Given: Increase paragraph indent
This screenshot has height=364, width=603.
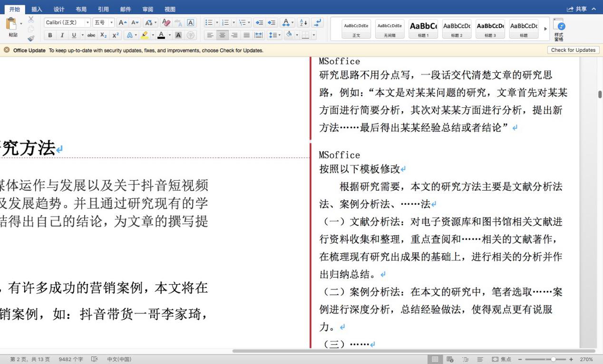Looking at the screenshot, I should [x=271, y=23].
